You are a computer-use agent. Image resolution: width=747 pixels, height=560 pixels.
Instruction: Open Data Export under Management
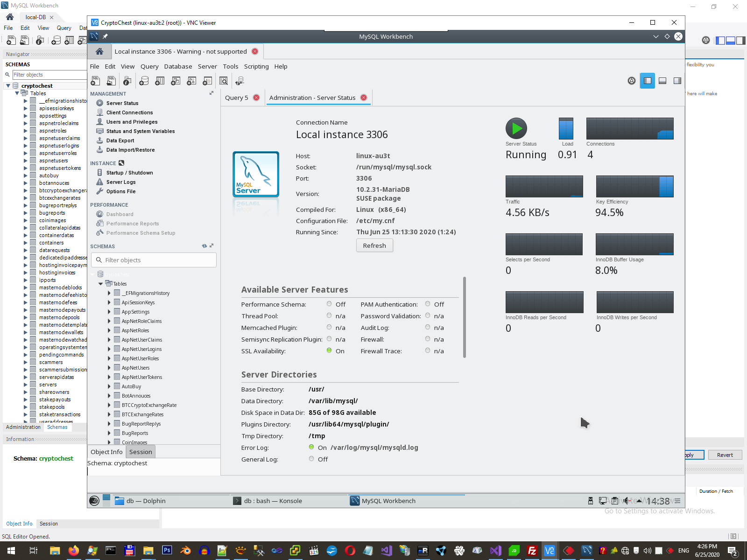[120, 140]
